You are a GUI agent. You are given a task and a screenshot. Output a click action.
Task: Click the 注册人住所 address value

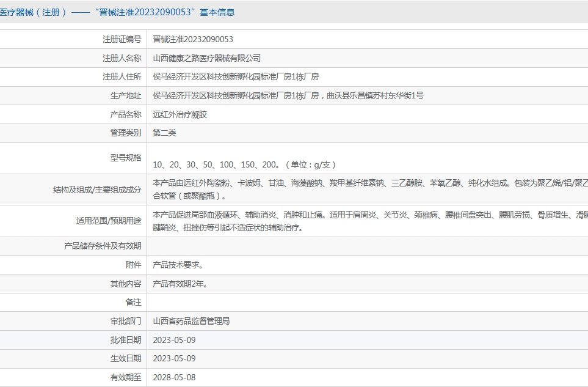tap(236, 76)
